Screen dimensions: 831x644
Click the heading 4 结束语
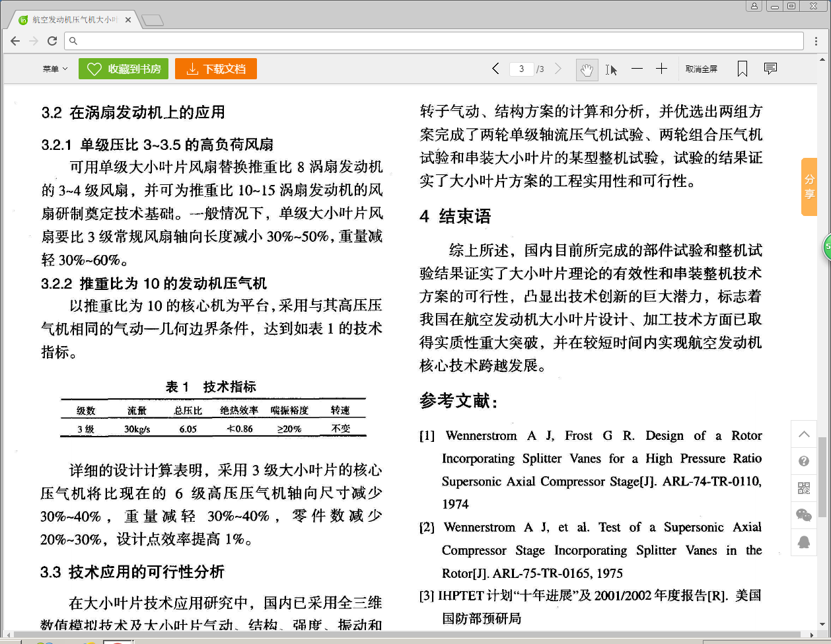pyautogui.click(x=456, y=216)
